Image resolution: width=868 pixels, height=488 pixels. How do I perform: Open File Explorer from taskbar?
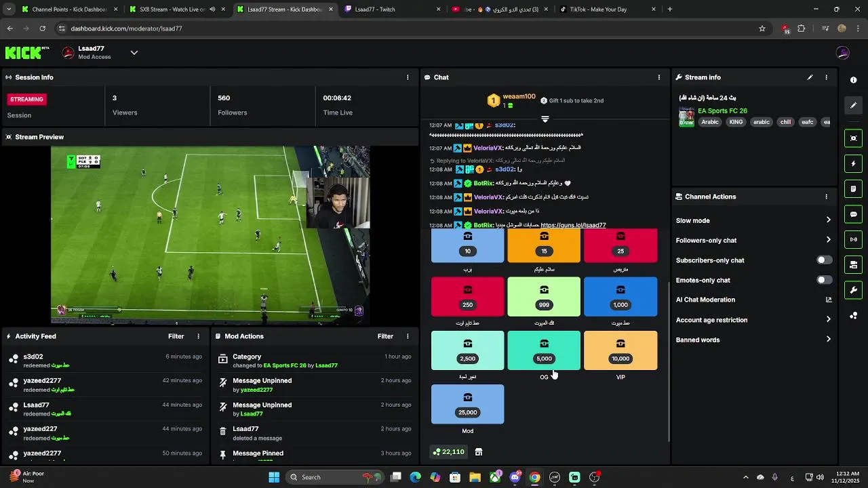coord(475,477)
